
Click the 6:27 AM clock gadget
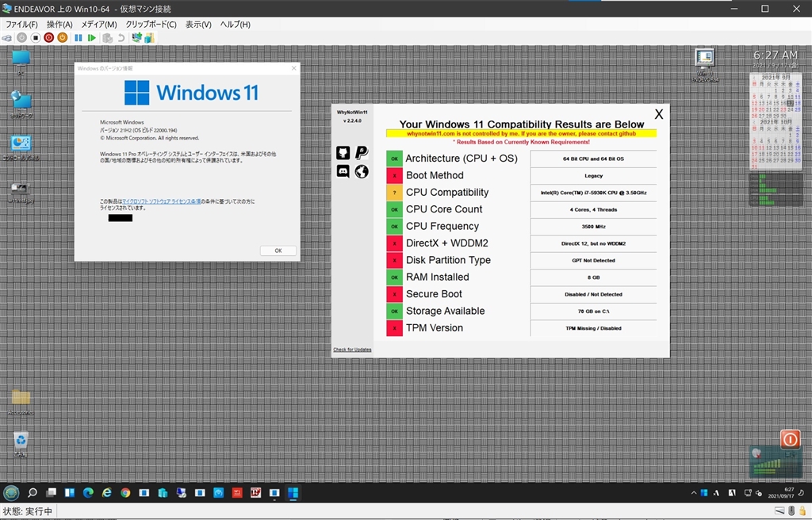[x=776, y=55]
